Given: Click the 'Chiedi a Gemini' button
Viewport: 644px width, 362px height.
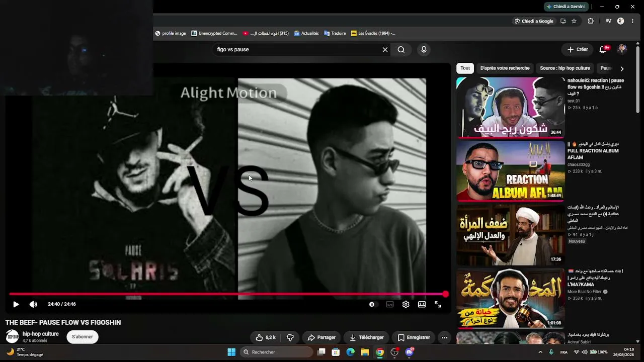Looking at the screenshot, I should pos(566,7).
